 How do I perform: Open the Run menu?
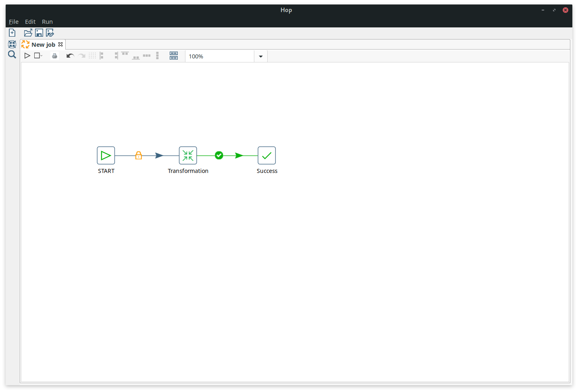coord(47,21)
